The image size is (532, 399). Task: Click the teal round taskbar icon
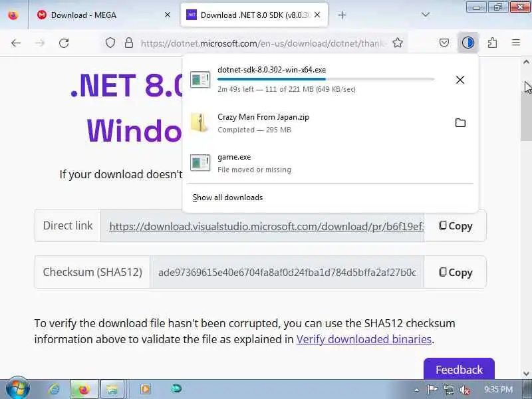pos(176,388)
